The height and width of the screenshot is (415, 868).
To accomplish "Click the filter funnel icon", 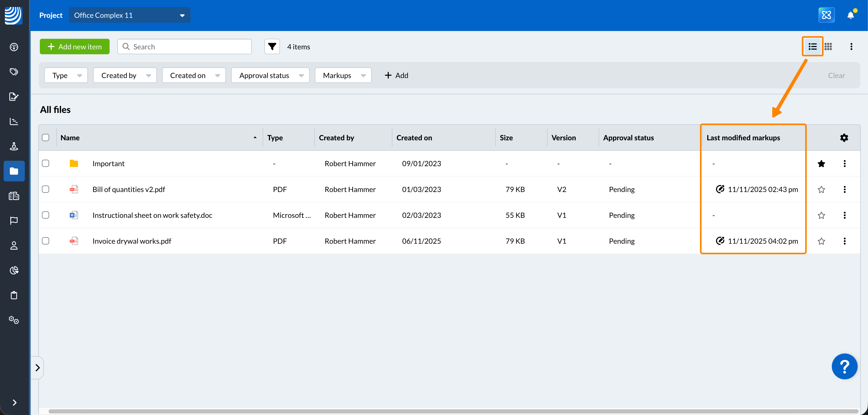I will click(272, 47).
